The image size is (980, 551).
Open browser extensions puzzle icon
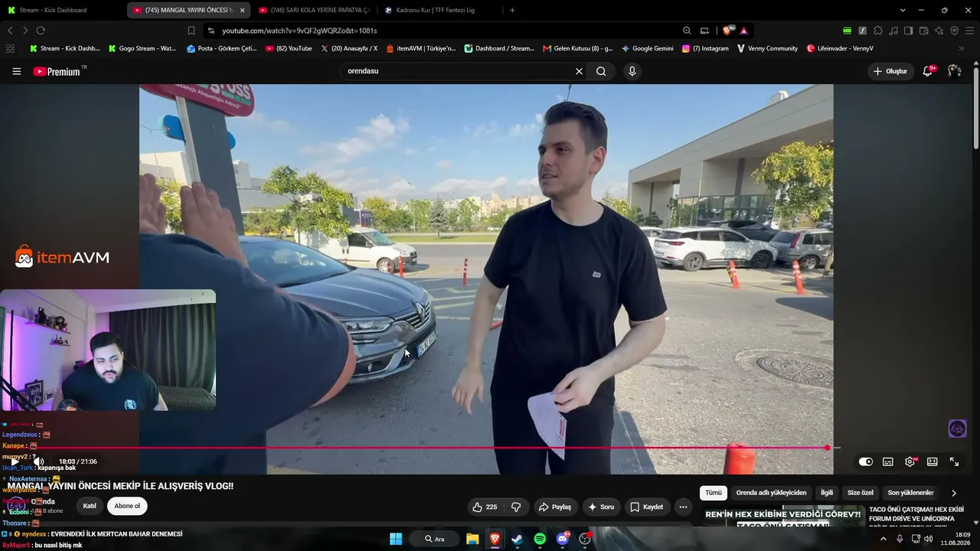[x=877, y=31]
